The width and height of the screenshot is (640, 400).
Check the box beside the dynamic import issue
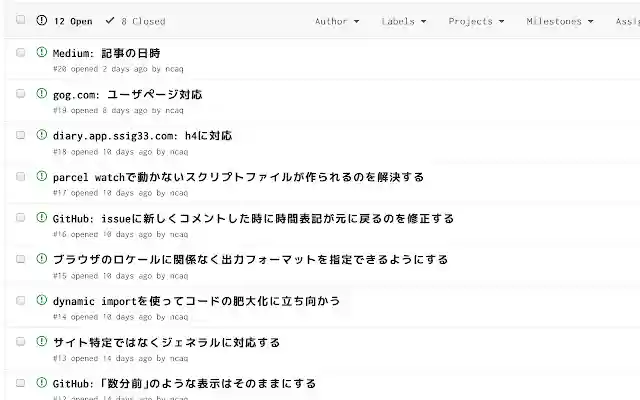point(20,300)
